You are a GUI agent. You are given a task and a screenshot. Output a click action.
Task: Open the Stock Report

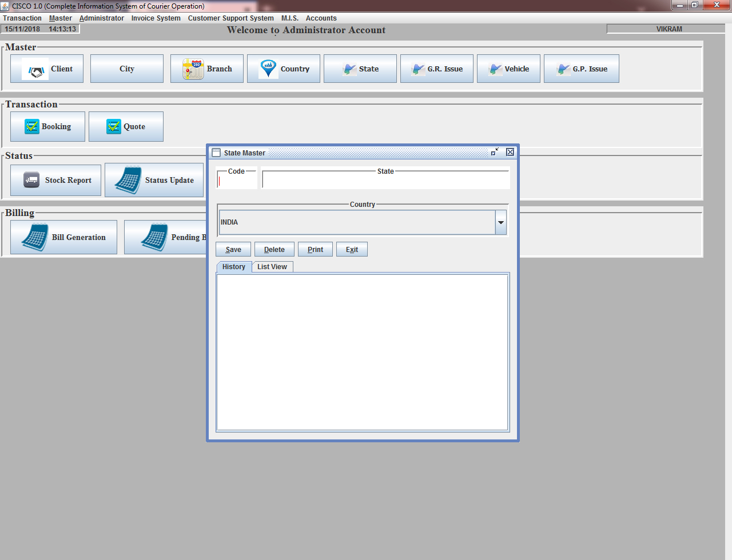pos(56,180)
